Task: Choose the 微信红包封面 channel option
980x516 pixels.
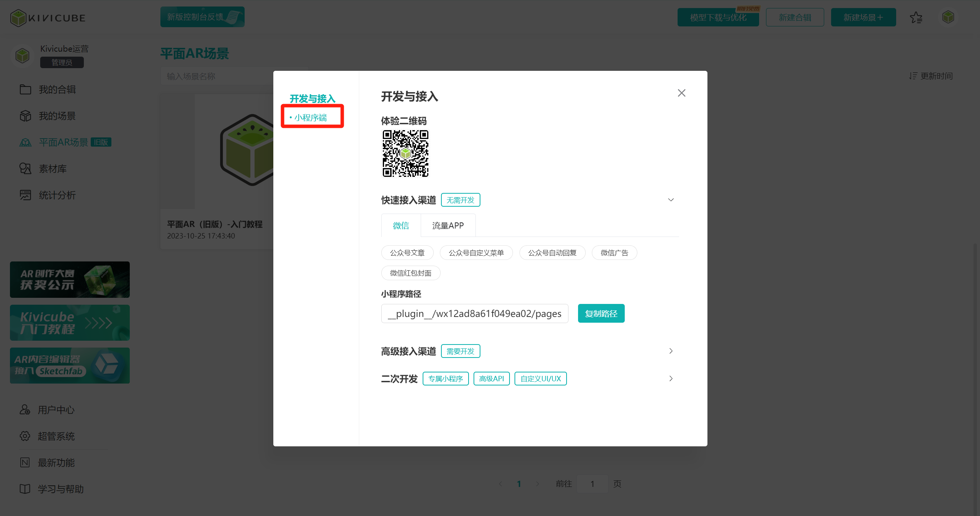Action: 410,273
